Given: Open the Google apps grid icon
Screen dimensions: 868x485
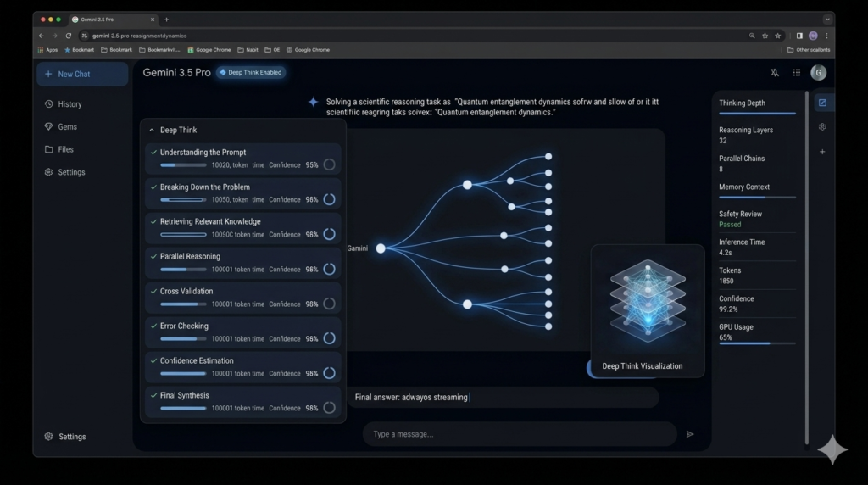Looking at the screenshot, I should [x=797, y=73].
